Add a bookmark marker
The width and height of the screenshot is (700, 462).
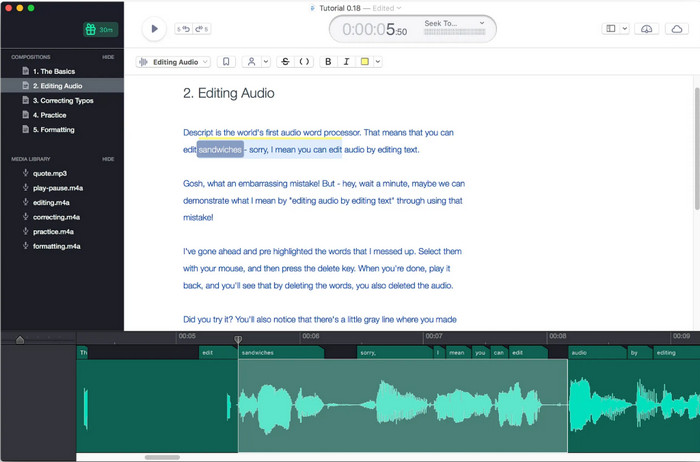[226, 62]
